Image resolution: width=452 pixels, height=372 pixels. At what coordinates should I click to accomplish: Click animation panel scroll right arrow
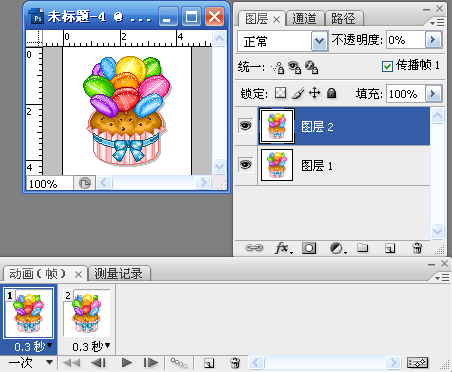393,362
